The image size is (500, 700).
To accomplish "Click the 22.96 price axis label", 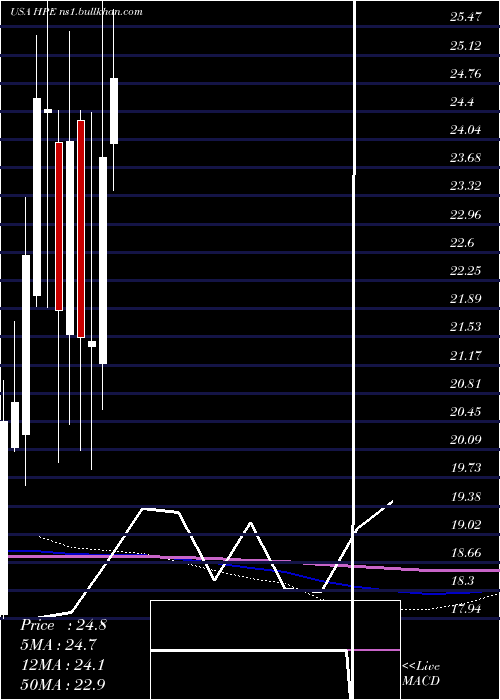I will (466, 214).
